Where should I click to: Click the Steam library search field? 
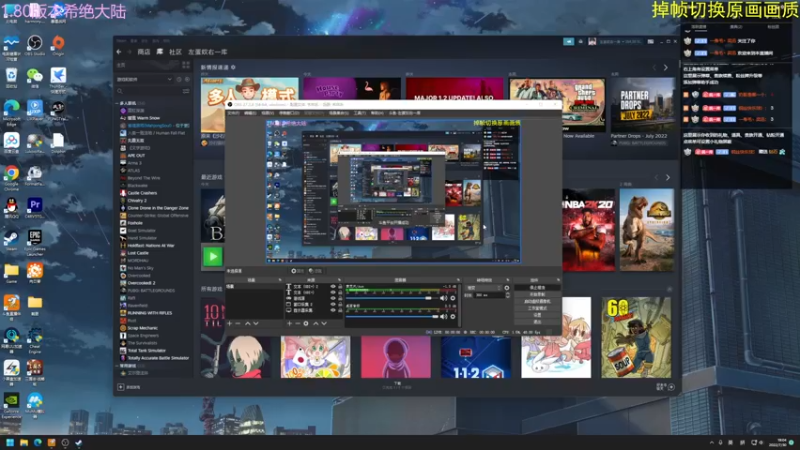point(148,91)
